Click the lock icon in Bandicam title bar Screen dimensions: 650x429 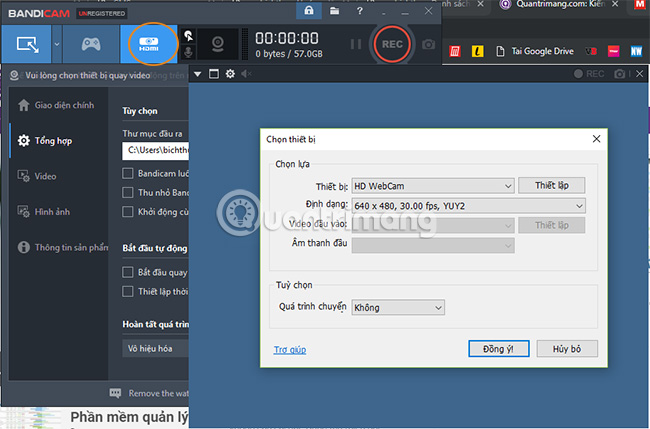coord(309,11)
